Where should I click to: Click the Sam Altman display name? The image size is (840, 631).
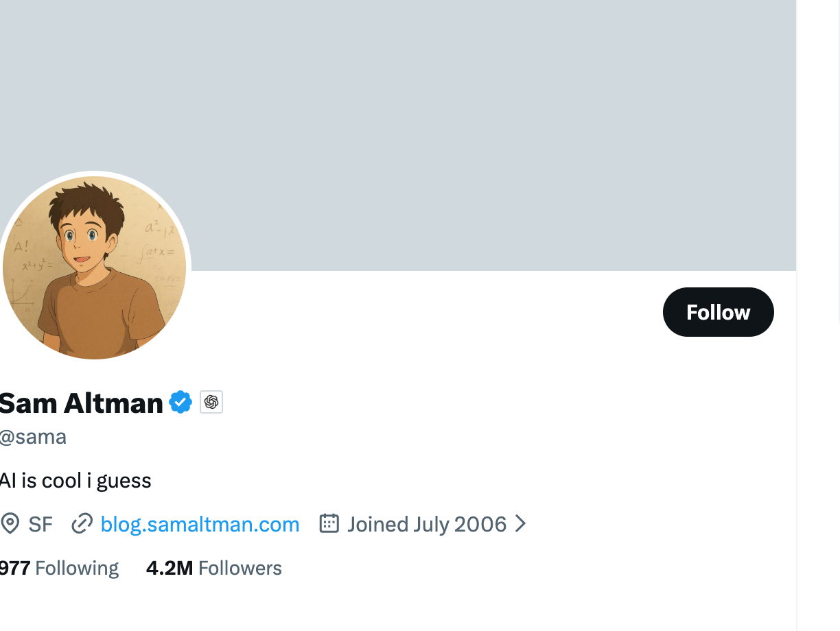click(x=81, y=403)
